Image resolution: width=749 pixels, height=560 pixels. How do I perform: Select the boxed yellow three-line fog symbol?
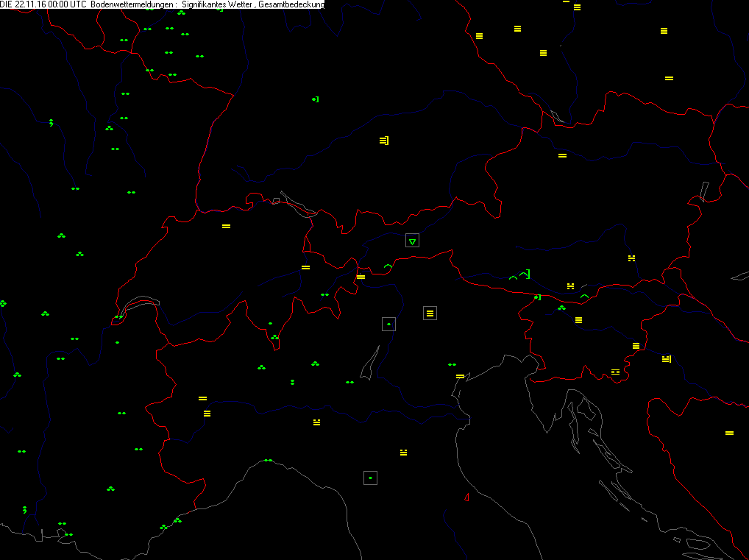pos(430,313)
